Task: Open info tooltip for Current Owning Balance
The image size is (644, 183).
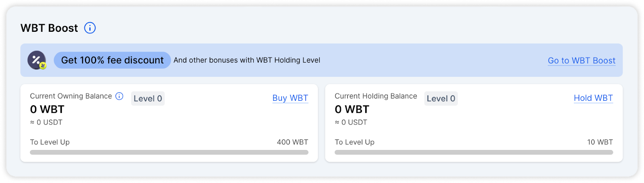Action: click(119, 96)
